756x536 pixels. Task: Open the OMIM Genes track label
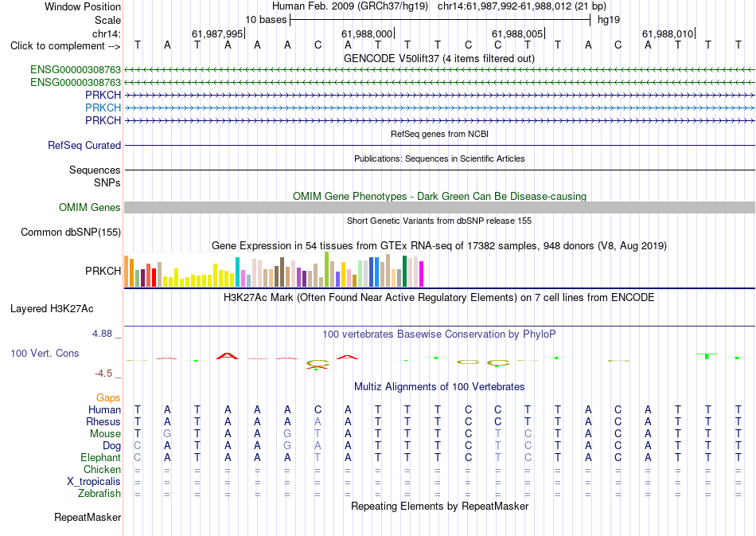(89, 207)
